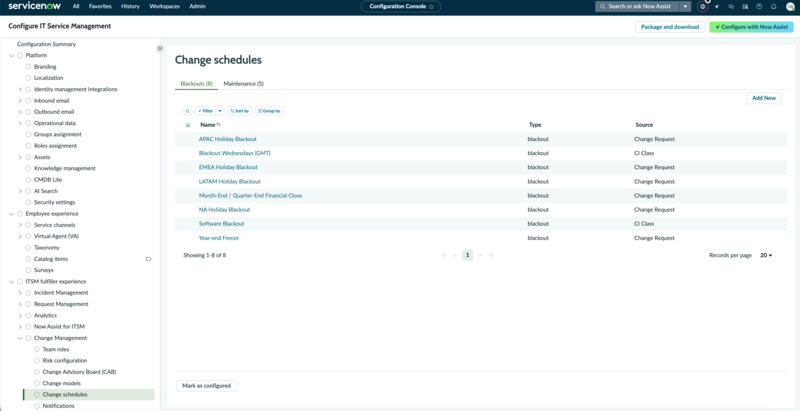Select the Localization status circle

pyautogui.click(x=29, y=78)
